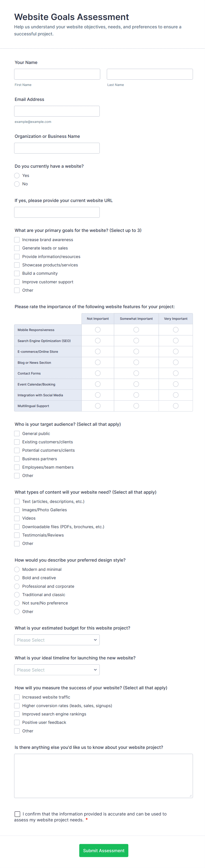Mark Mobile Responsiveness as Very Important
The width and height of the screenshot is (205, 868).
click(176, 329)
